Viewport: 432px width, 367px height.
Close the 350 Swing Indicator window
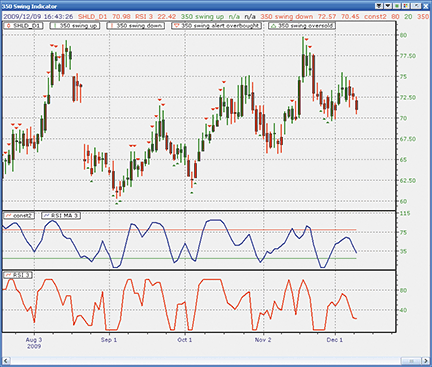[426, 6]
